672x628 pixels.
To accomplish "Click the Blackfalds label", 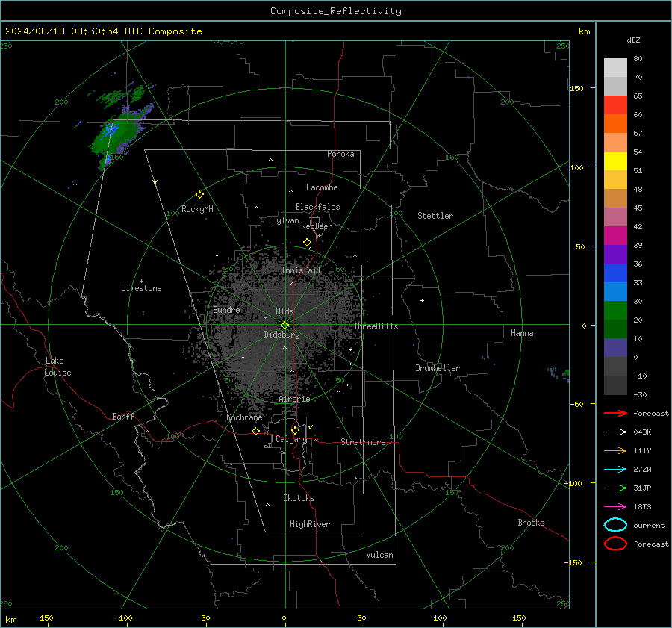I will click(317, 207).
